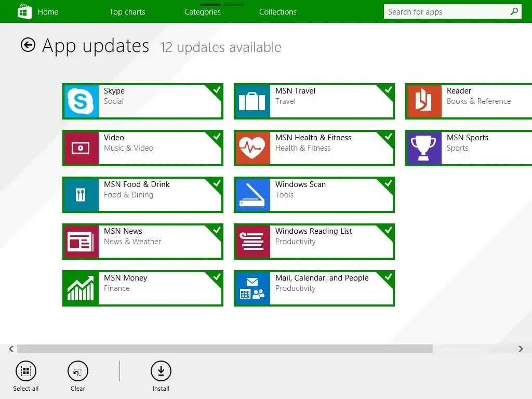Click the MSN Food & Drink icon
This screenshot has width=532, height=399.
tap(81, 195)
